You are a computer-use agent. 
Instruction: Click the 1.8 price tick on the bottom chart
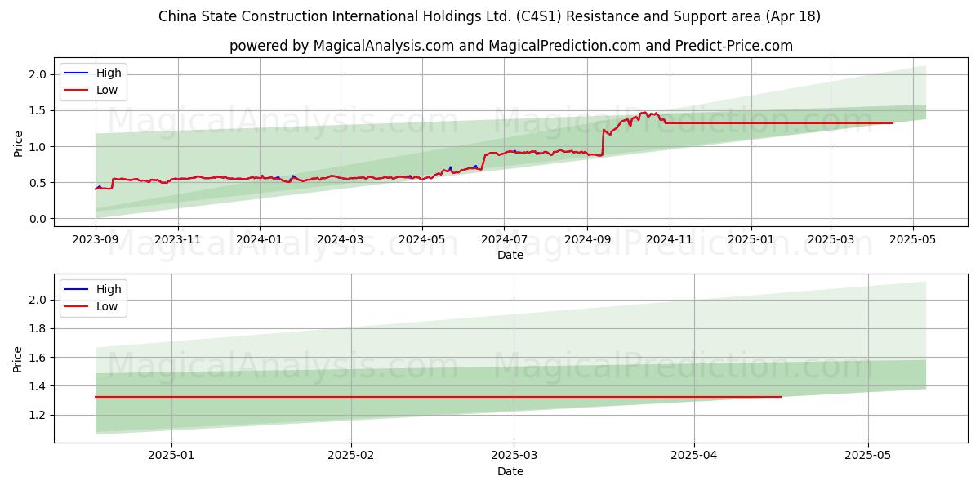(39, 328)
